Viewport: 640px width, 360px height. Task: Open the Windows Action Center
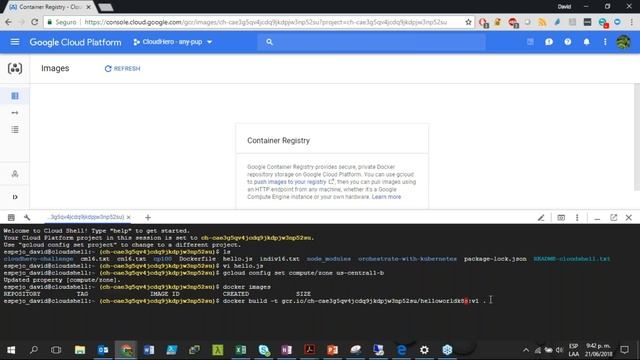(624, 350)
